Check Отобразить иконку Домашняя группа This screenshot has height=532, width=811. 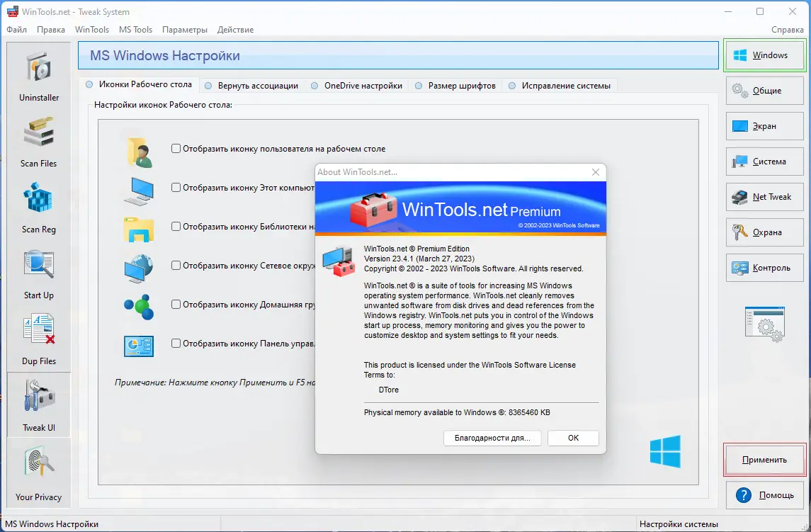point(176,305)
